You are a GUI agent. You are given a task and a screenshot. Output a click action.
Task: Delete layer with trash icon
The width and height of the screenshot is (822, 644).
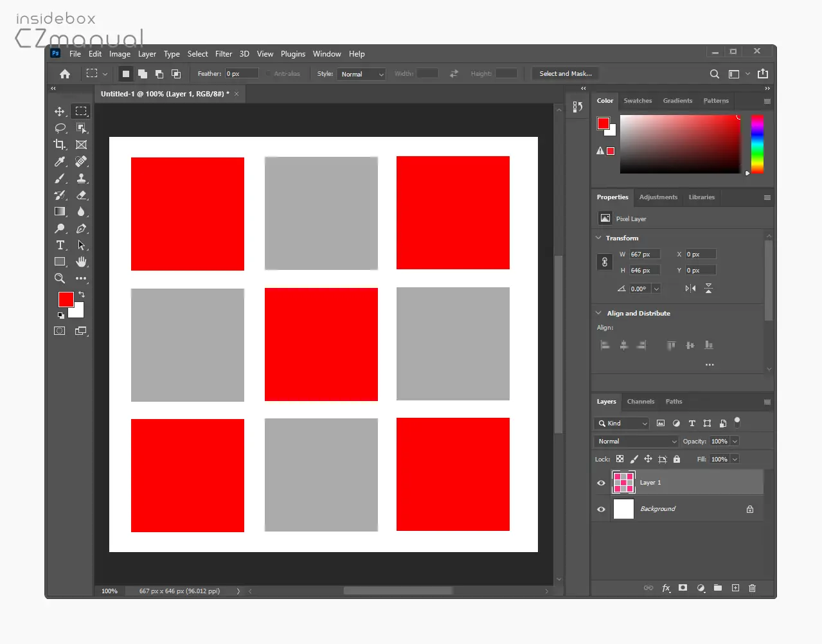pyautogui.click(x=752, y=588)
